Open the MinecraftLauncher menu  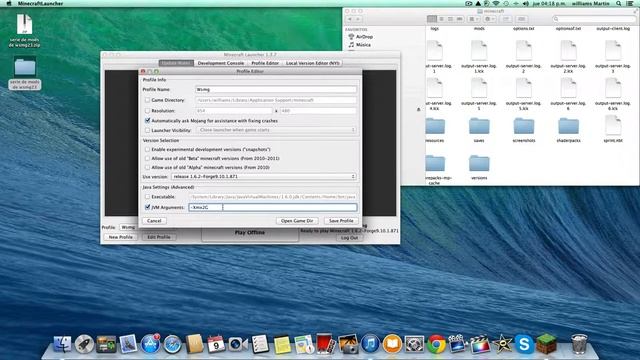coord(40,4)
